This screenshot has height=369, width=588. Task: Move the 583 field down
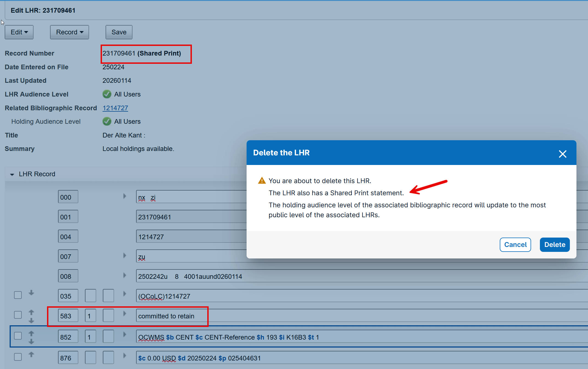click(x=31, y=321)
